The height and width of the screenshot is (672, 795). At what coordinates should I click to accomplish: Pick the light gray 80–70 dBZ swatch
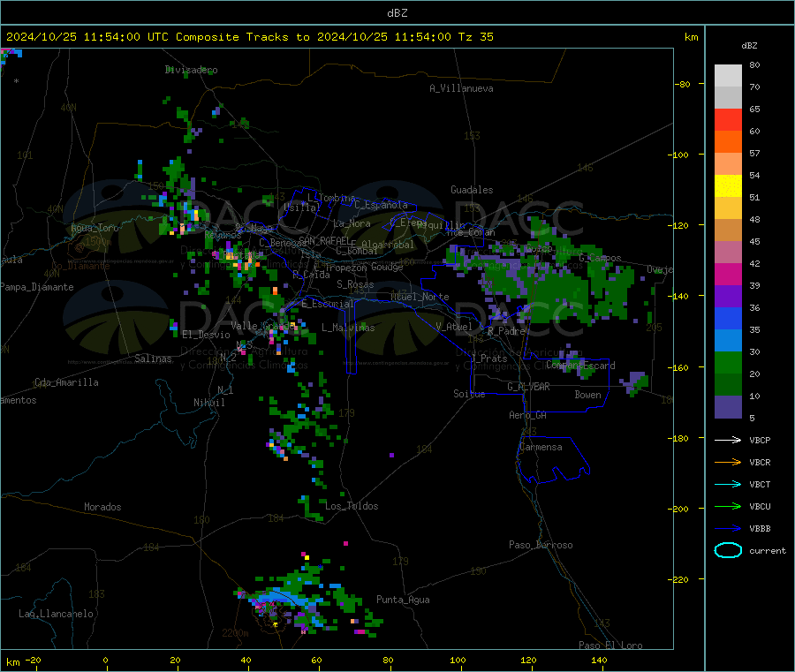coord(728,76)
